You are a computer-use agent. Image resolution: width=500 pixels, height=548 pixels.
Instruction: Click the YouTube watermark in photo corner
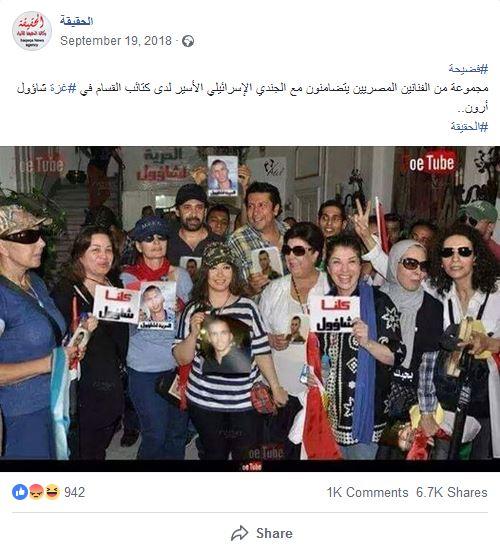432,163
